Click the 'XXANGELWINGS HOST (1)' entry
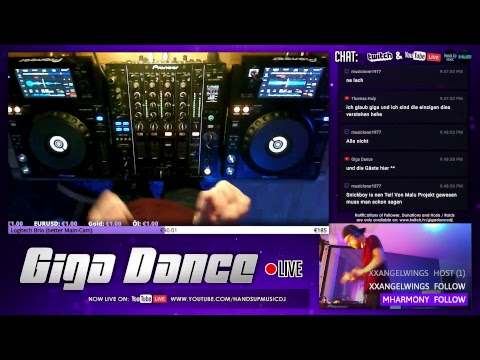This screenshot has width=480, height=360. click(417, 273)
